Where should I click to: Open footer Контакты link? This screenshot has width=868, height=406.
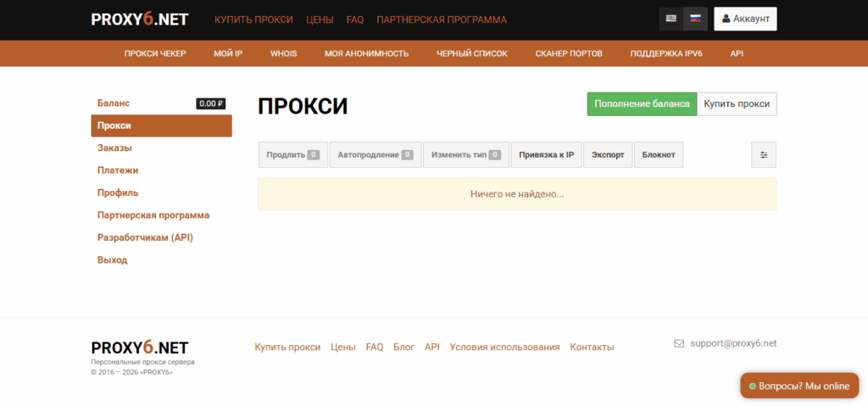[x=592, y=348]
